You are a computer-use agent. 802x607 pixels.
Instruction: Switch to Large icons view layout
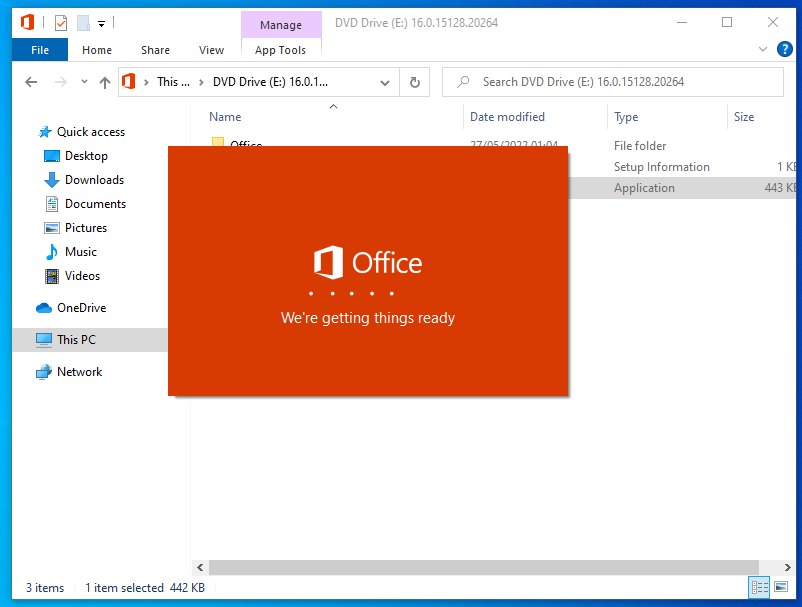click(781, 587)
